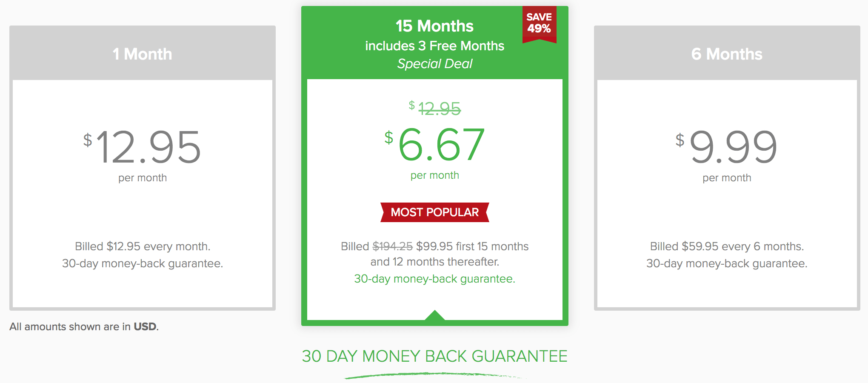The image size is (868, 383).
Task: Click 'and 12 months thereafter' text
Action: click(x=435, y=262)
